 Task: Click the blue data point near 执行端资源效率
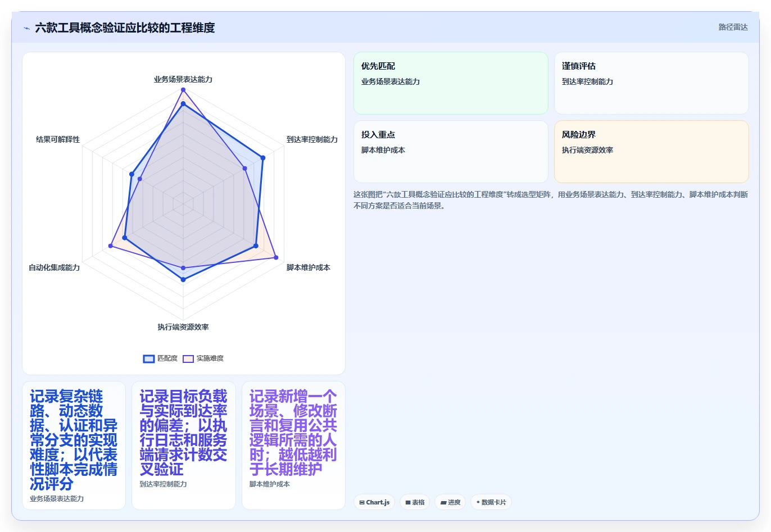tap(183, 279)
